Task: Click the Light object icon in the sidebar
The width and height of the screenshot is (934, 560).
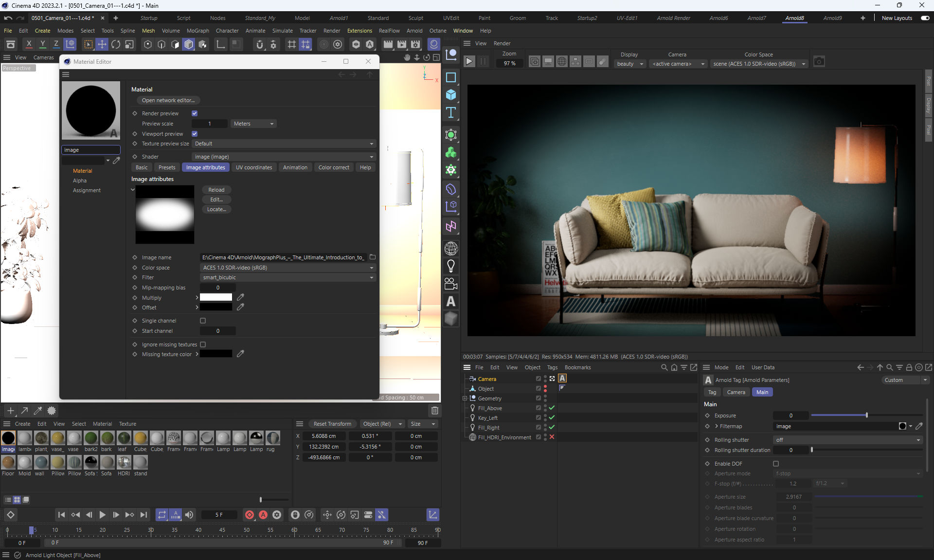Action: tap(451, 266)
